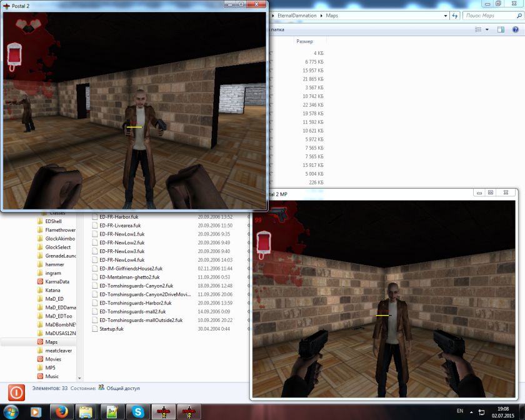Viewport: 525px width, 420px height.
Task: Click the pistol weapon icon in Postal 2 MP
Action: [x=279, y=213]
